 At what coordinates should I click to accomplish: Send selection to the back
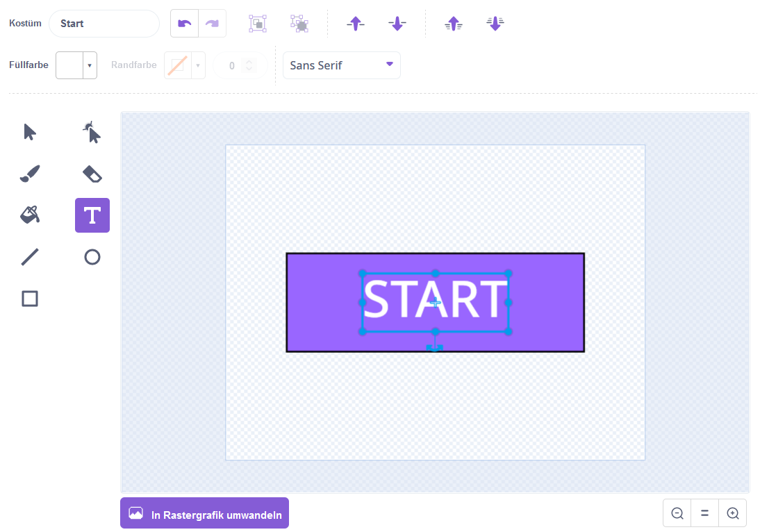click(495, 24)
